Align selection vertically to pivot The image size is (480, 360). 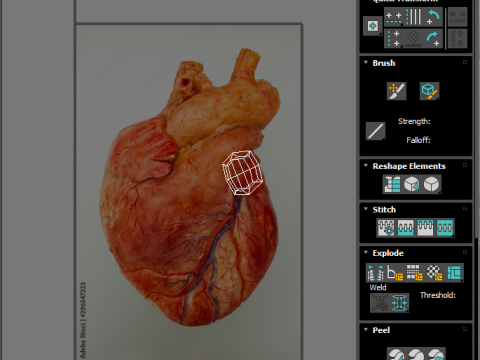(x=394, y=39)
